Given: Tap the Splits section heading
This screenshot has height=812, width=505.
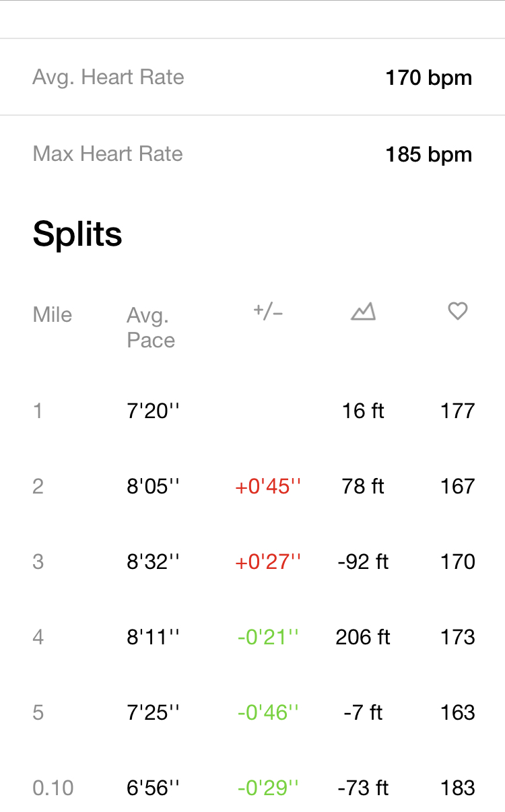Looking at the screenshot, I should click(x=77, y=234).
